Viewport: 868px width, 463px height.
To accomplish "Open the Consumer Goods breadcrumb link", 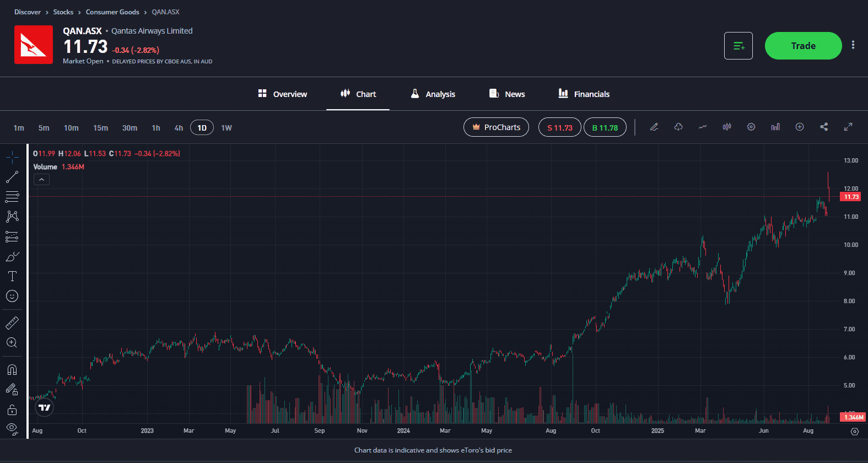I will point(112,12).
